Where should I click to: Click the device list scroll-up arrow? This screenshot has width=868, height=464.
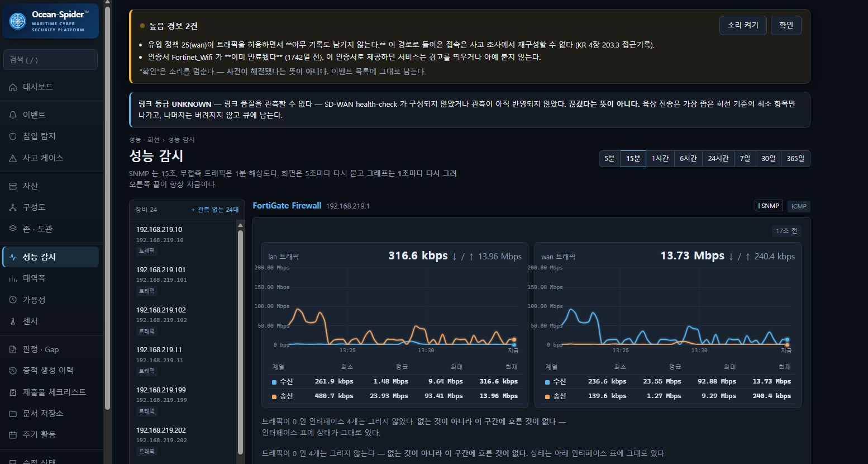coord(241,225)
